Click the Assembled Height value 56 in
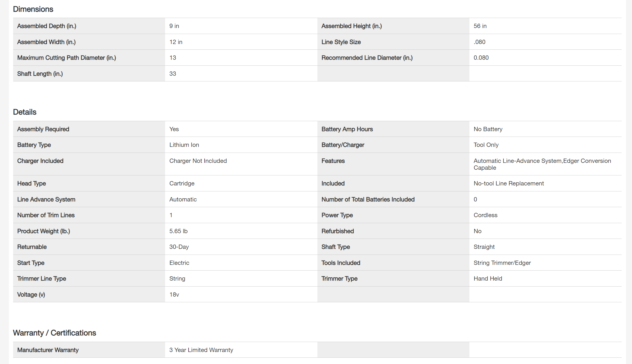632x364 pixels. pos(480,26)
